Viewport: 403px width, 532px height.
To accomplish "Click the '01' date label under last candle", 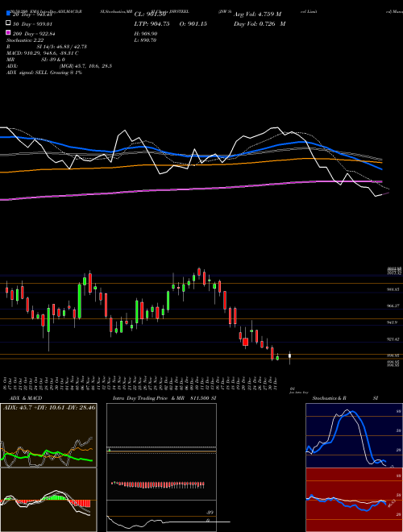I will click(293, 389).
